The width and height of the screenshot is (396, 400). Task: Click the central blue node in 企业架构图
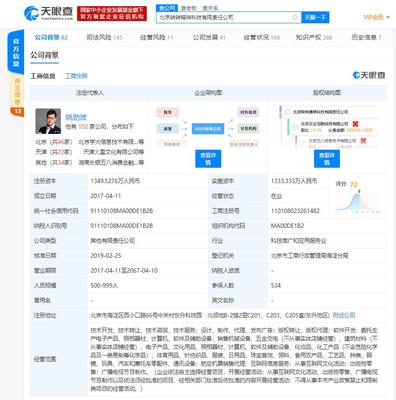[x=208, y=129]
